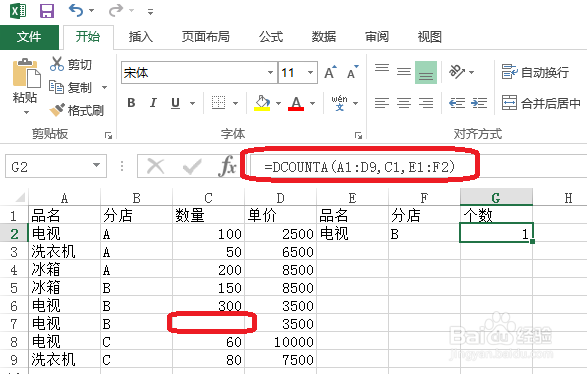The height and width of the screenshot is (374, 587).
Task: Apply the red font color A
Action: tap(296, 103)
